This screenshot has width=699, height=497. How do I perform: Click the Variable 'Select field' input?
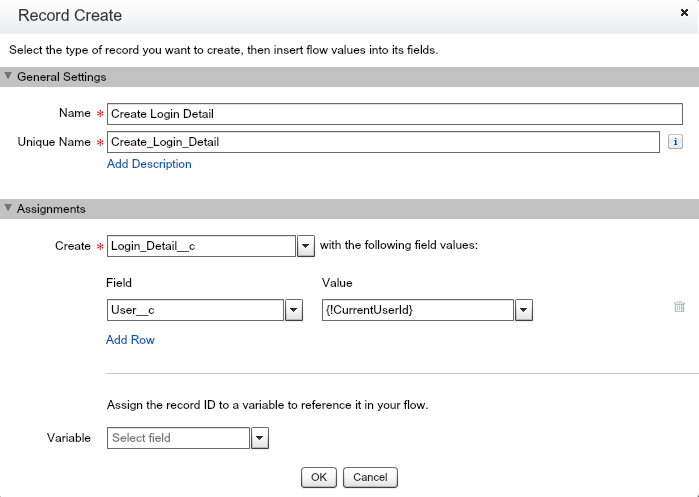point(178,438)
